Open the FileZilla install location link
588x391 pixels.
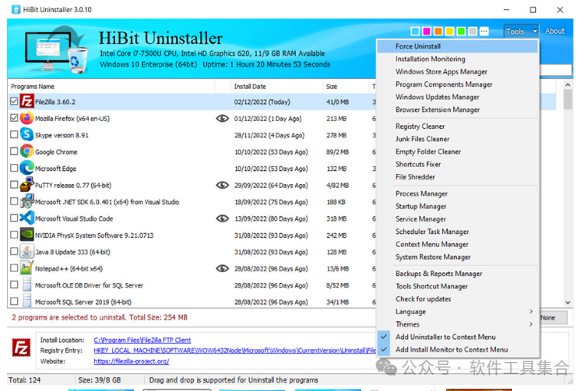pos(142,340)
